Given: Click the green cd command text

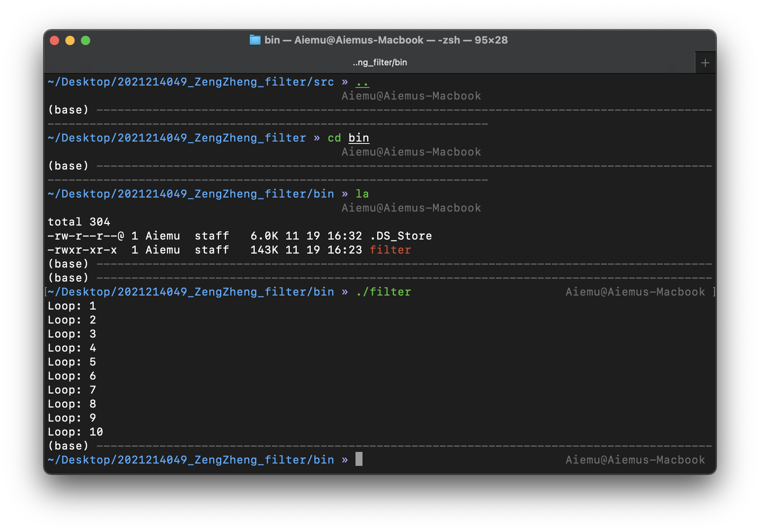Looking at the screenshot, I should [x=334, y=138].
